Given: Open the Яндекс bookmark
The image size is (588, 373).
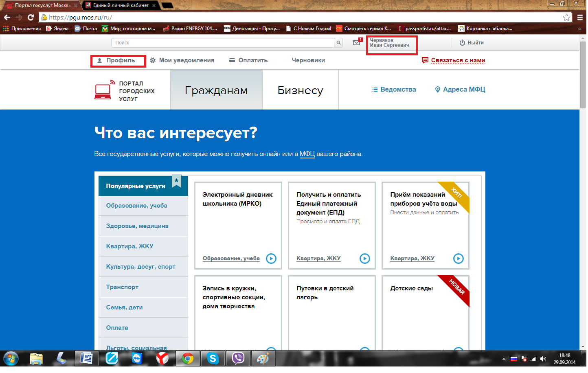Looking at the screenshot, I should 58,29.
